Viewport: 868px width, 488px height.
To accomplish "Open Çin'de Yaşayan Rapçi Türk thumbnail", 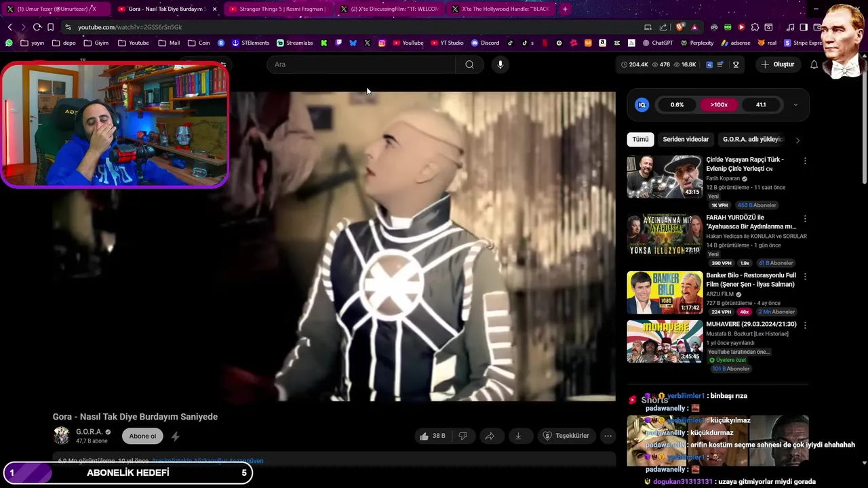I will point(665,176).
